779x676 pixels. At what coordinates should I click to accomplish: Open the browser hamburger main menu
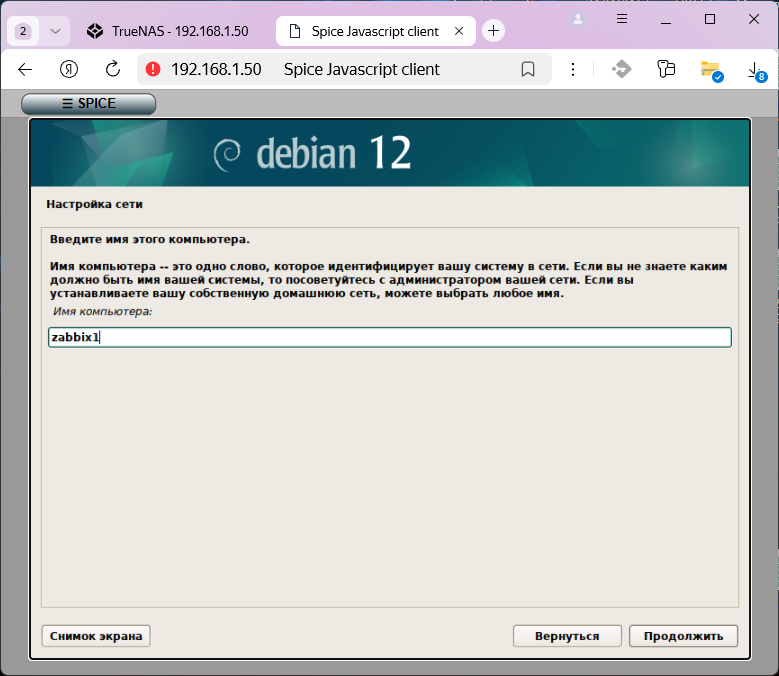point(622,19)
